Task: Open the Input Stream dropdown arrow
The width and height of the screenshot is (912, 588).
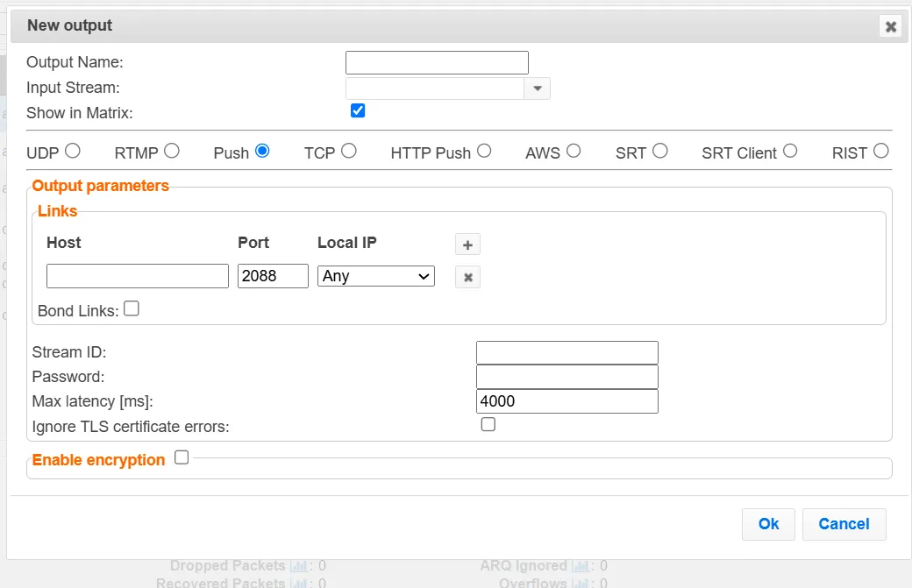Action: [x=537, y=89]
